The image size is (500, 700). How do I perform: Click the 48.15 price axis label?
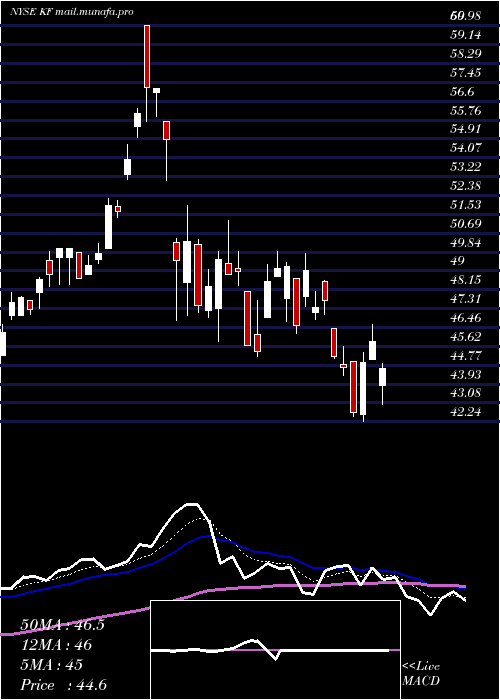pyautogui.click(x=466, y=280)
